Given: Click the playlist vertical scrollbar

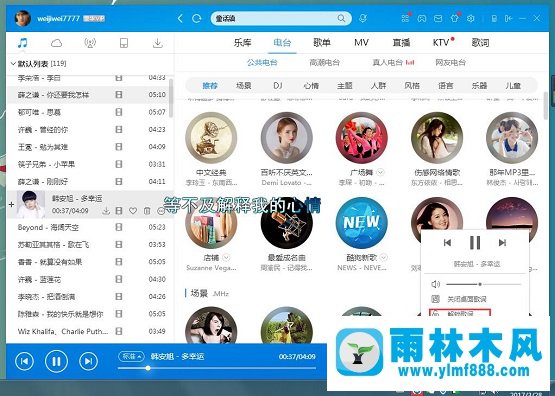Looking at the screenshot, I should click(171, 98).
